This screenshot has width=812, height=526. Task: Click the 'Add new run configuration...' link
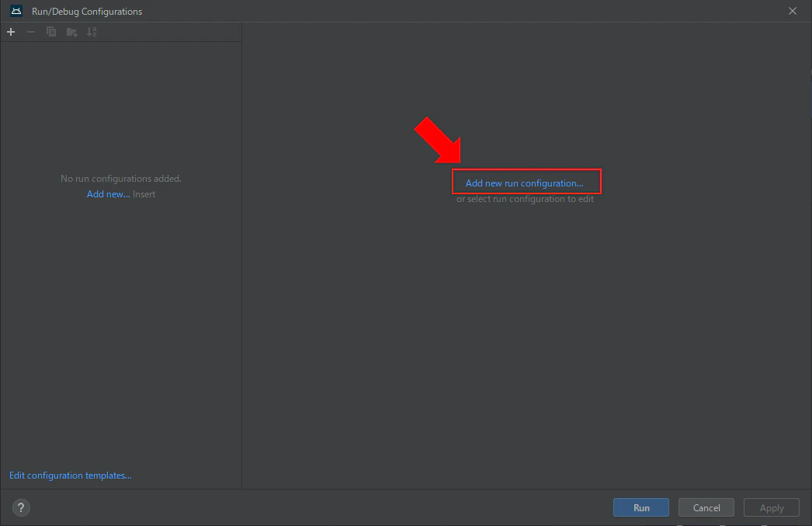pos(524,183)
